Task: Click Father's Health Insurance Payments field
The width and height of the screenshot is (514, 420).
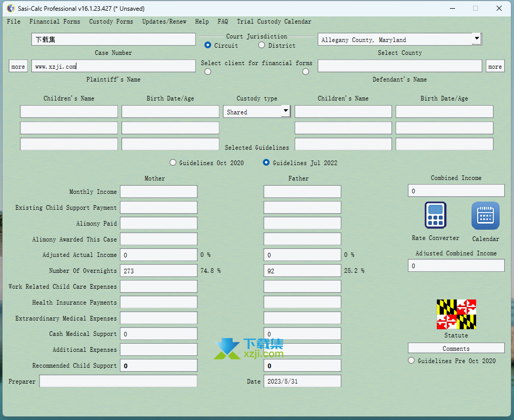Action: point(302,302)
